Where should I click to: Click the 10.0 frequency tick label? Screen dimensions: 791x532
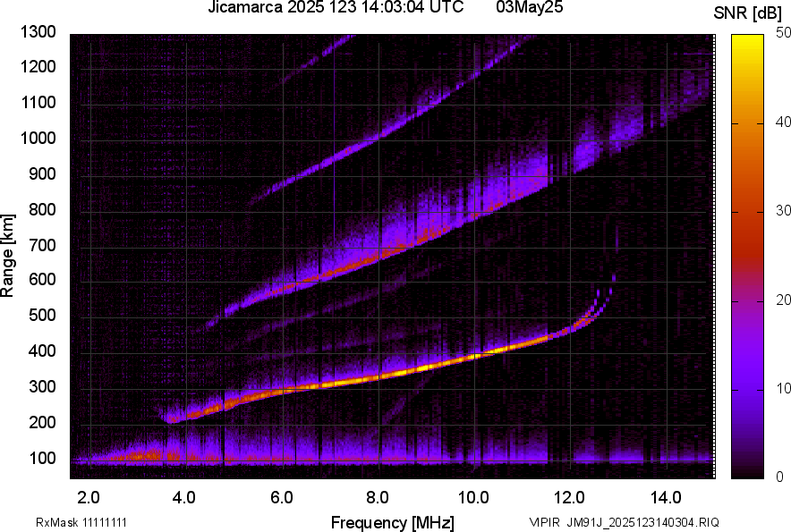pyautogui.click(x=473, y=498)
